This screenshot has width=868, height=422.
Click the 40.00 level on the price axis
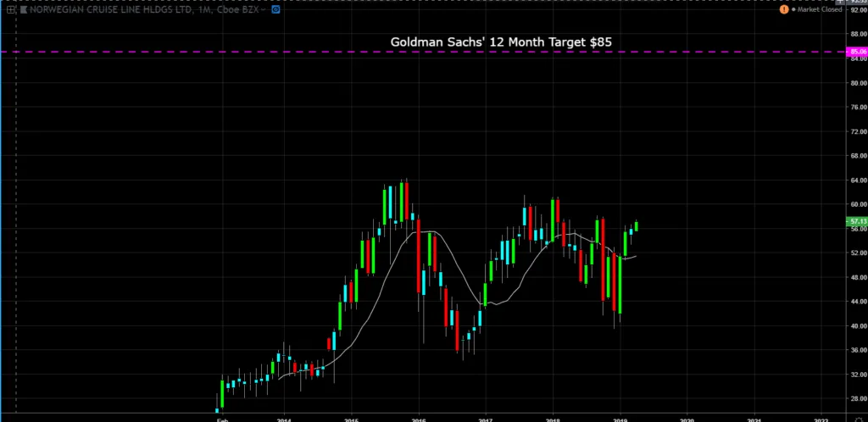(x=858, y=325)
